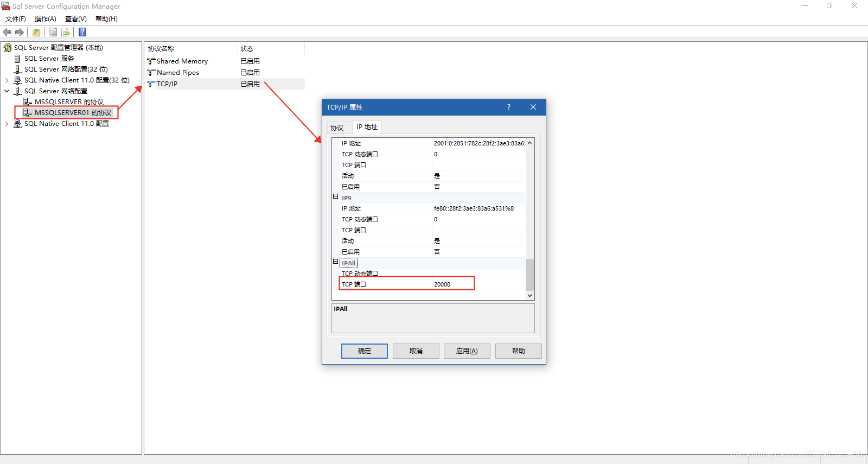Screen dimensions: 868x464
Task: Click the SQL Native Client 11.0 配置 icon
Action: 17,124
